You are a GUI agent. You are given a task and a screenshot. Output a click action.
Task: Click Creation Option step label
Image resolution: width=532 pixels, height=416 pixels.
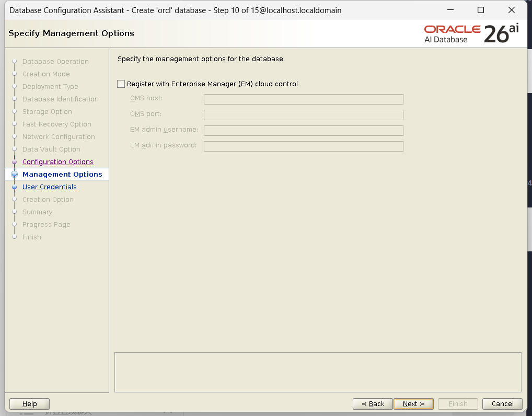(x=48, y=200)
